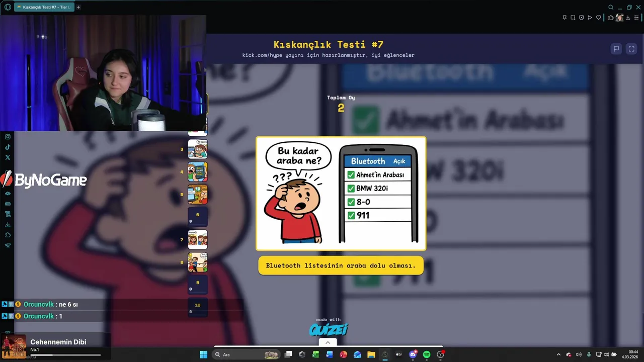Click the Toplam Oy vote count
This screenshot has width=644, height=362.
(x=341, y=108)
